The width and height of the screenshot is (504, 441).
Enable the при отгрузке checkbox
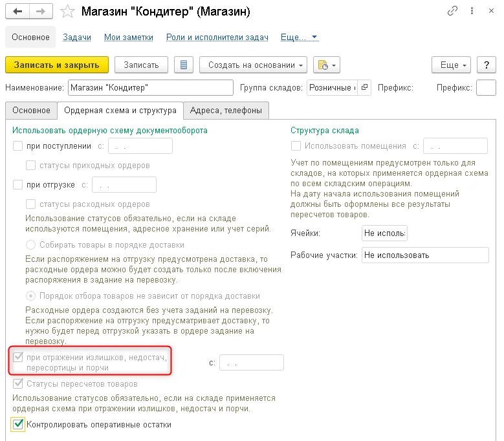[17, 185]
